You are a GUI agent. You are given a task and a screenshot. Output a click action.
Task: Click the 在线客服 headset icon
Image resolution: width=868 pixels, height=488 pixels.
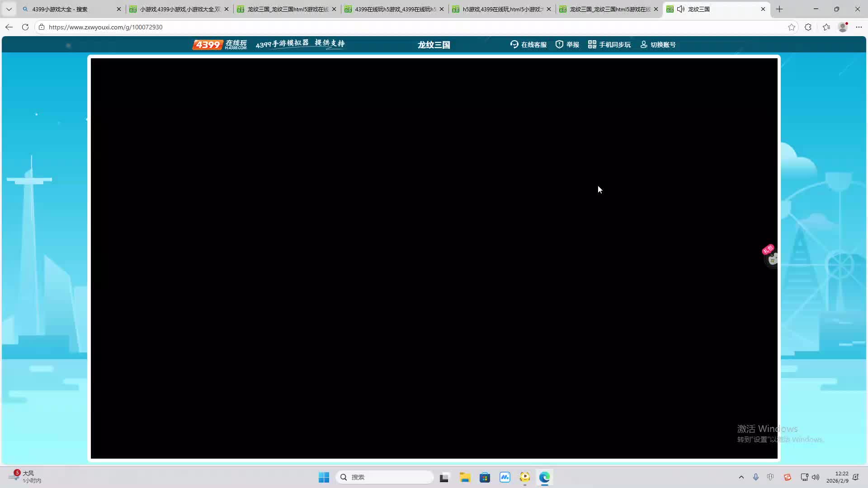[x=514, y=44]
